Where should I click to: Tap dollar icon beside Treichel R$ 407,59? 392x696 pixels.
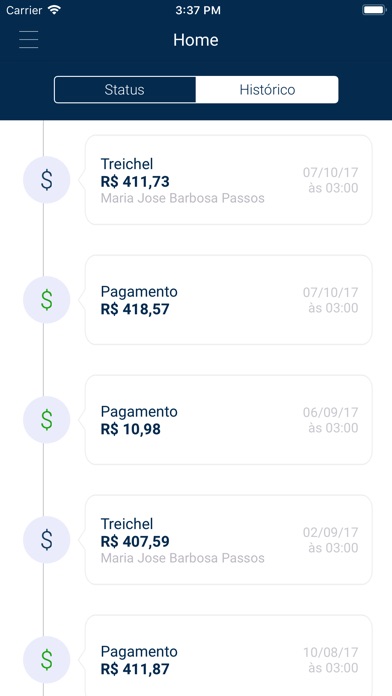pos(47,540)
